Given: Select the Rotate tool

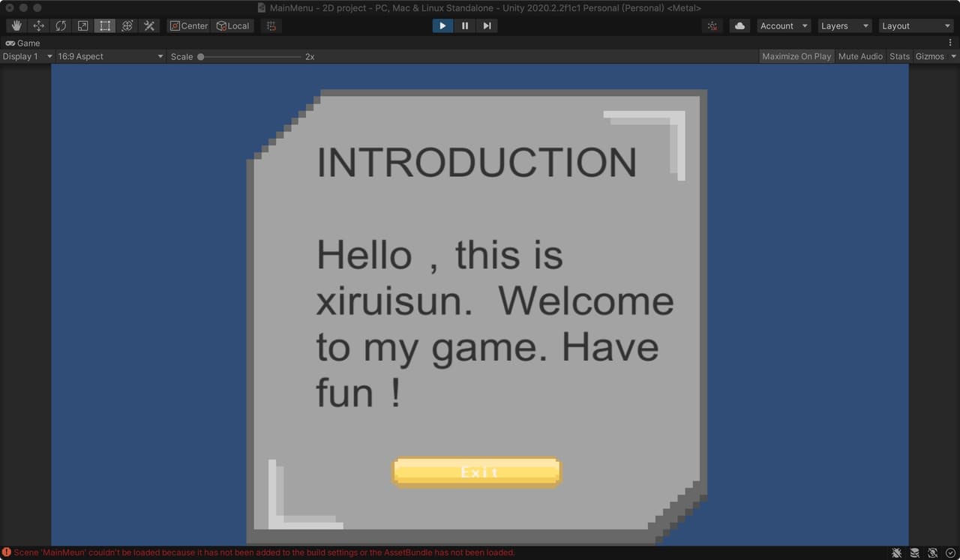Looking at the screenshot, I should tap(61, 25).
